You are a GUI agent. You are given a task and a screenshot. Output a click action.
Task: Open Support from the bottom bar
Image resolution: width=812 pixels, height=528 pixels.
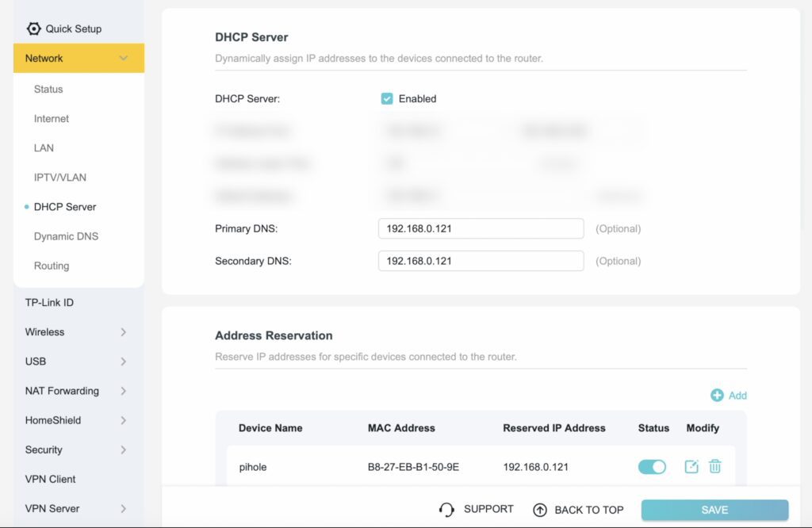click(477, 510)
